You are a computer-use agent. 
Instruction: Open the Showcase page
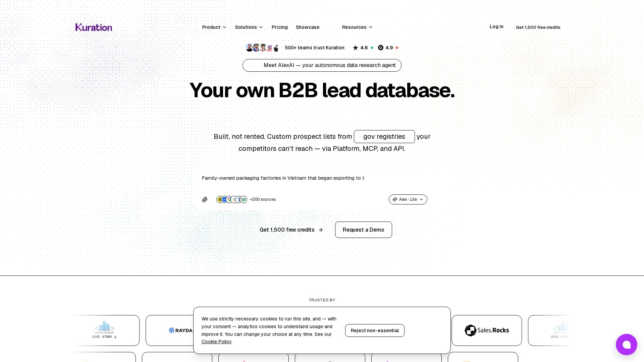pos(308,27)
